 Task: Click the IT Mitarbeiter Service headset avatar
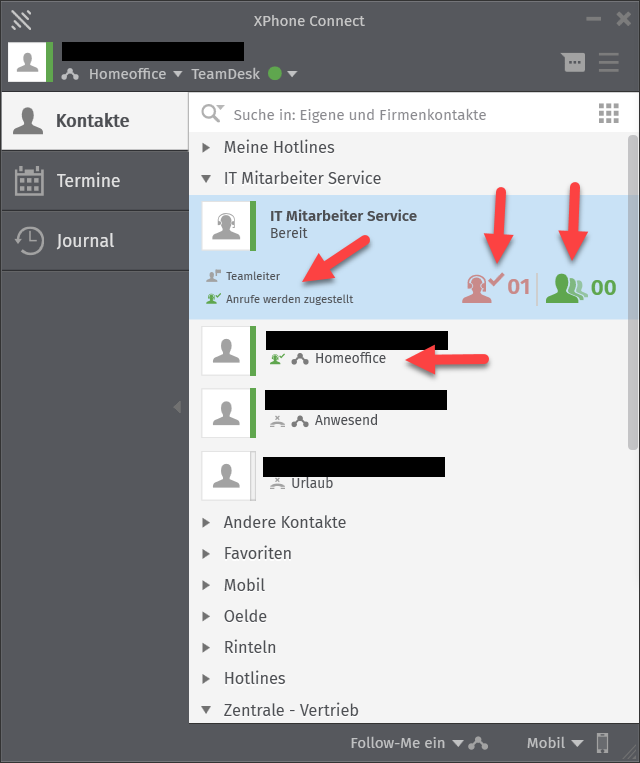coord(226,226)
